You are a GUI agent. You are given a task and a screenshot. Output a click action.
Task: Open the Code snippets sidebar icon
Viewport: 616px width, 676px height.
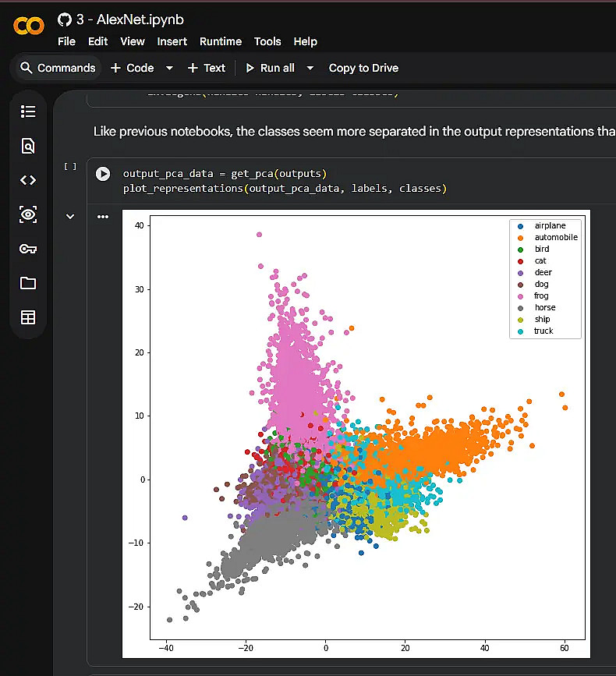coord(28,180)
